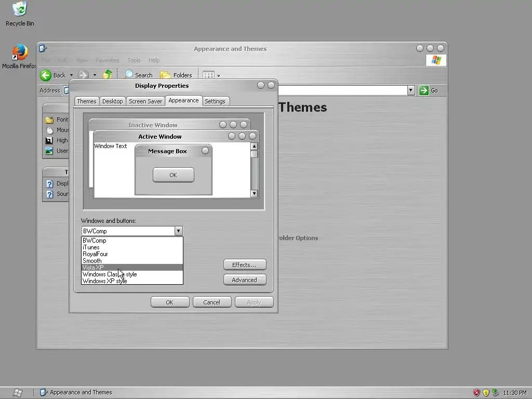Screen dimensions: 532x399
Task: Click the Start button Windows logo
Action: [18, 393]
